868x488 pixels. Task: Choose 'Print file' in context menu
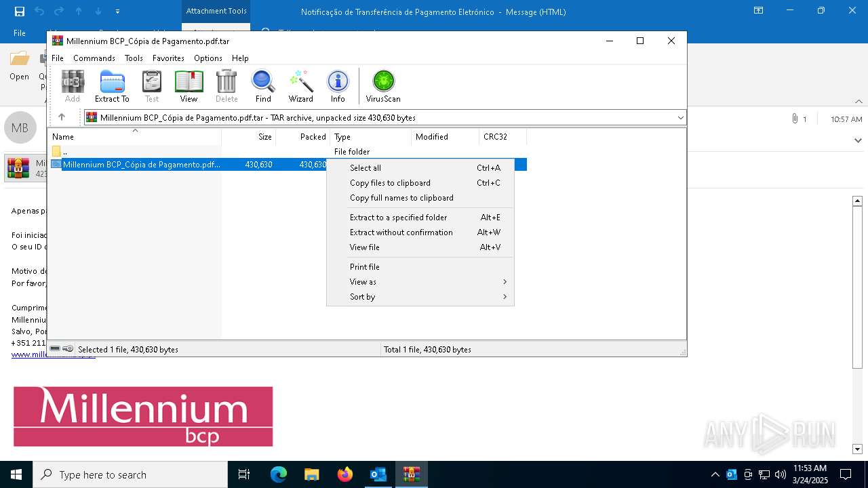[x=420, y=267]
